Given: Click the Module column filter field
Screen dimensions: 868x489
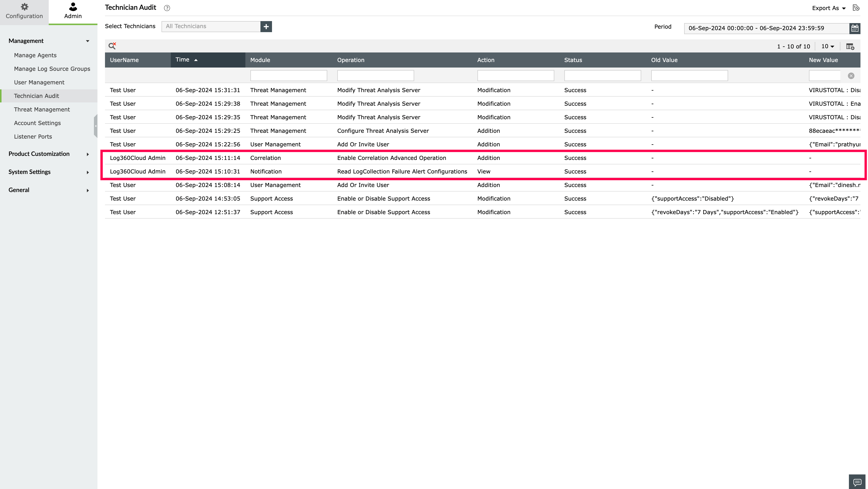Looking at the screenshot, I should pos(288,76).
